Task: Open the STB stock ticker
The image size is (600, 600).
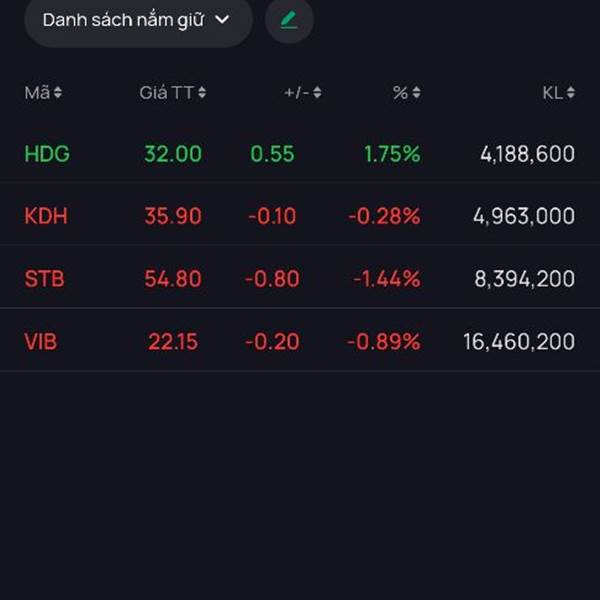Action: tap(44, 279)
